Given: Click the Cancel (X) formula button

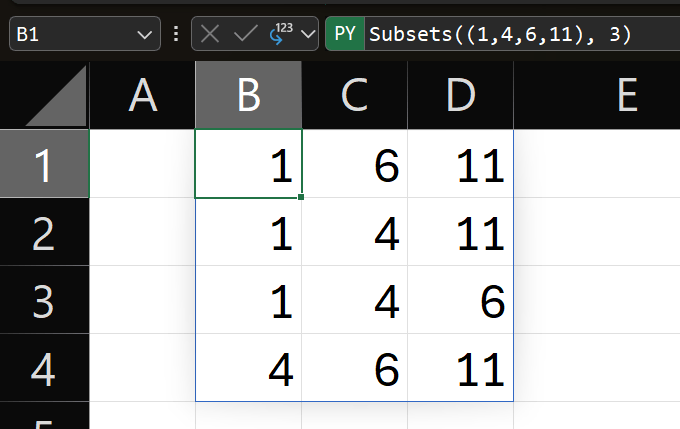Looking at the screenshot, I should pos(210,34).
